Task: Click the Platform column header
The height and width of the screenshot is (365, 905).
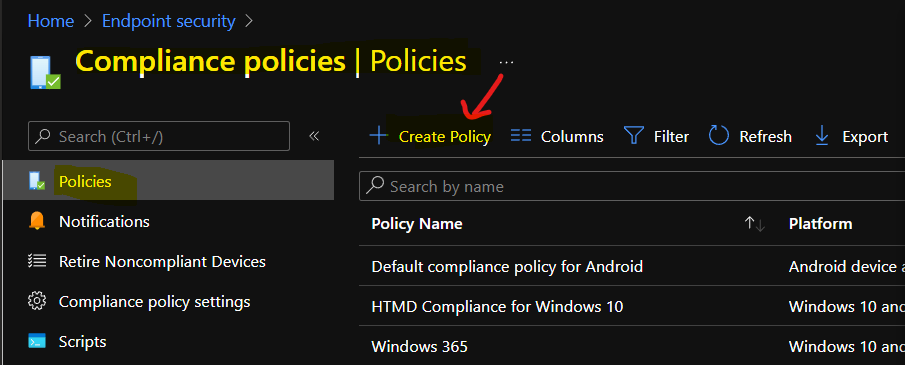Action: [820, 224]
